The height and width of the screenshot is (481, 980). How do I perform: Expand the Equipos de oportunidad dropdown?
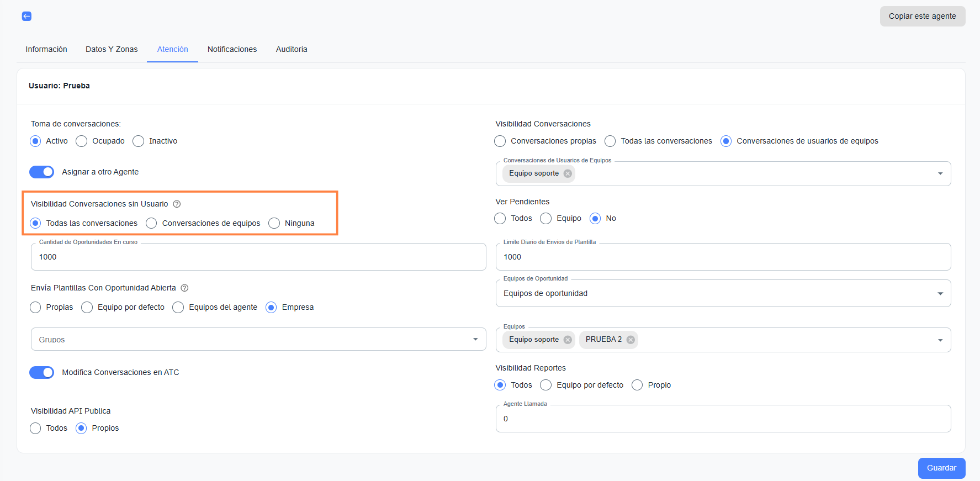[x=940, y=293]
